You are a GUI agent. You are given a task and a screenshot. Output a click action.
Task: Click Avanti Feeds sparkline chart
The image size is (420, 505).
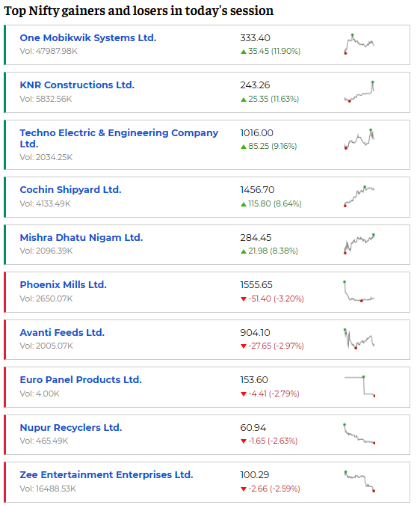tap(359, 339)
